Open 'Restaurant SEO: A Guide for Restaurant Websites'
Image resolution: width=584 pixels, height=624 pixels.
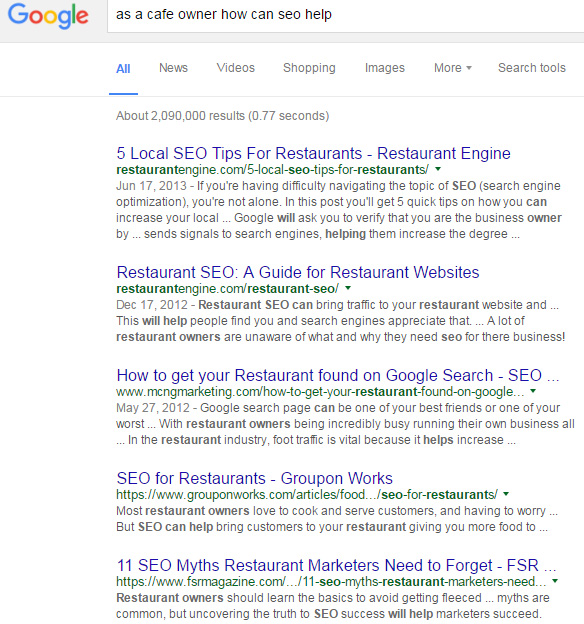[298, 272]
